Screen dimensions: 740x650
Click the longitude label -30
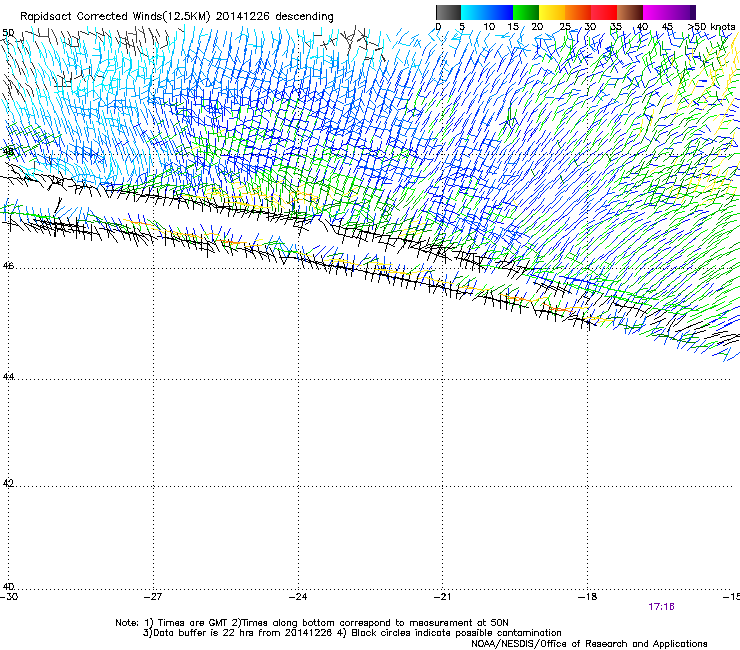click(x=9, y=597)
